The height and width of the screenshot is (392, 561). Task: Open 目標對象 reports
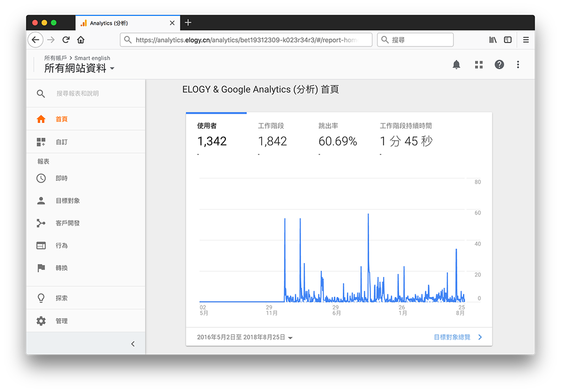(x=86, y=201)
